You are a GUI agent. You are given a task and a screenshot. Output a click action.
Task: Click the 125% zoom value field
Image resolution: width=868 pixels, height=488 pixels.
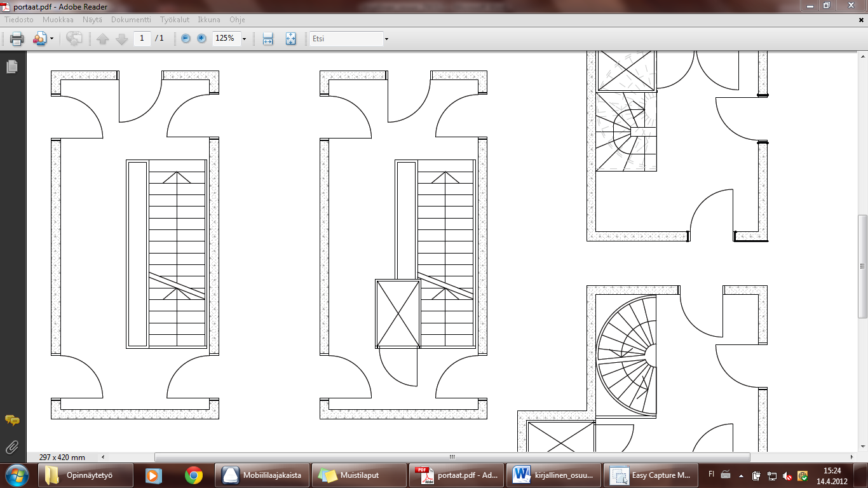[226, 38]
